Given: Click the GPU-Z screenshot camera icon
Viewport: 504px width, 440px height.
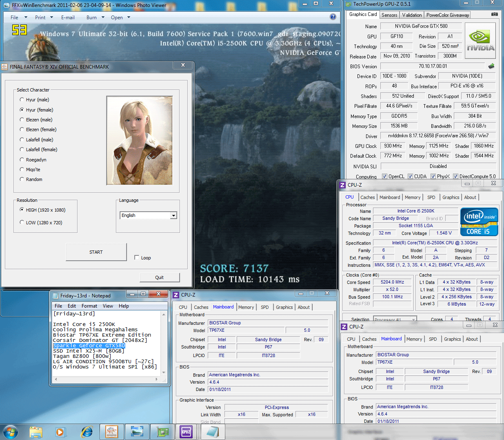Looking at the screenshot, I should 494,14.
